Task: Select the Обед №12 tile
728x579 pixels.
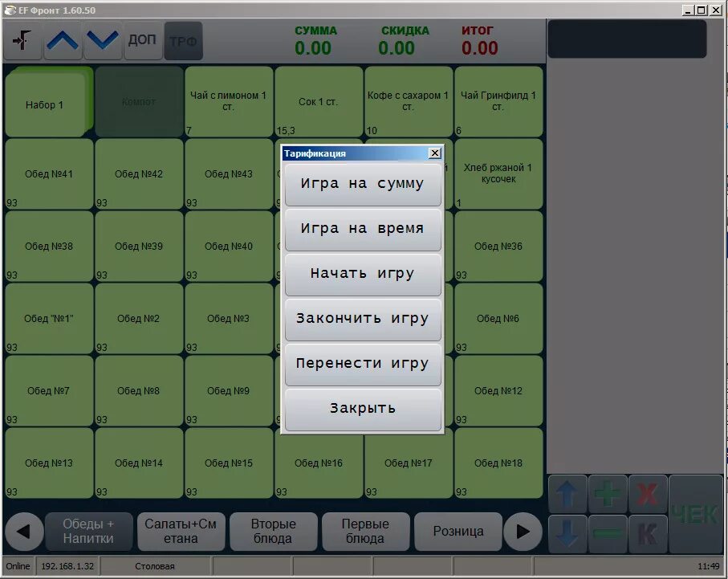Action: click(498, 391)
